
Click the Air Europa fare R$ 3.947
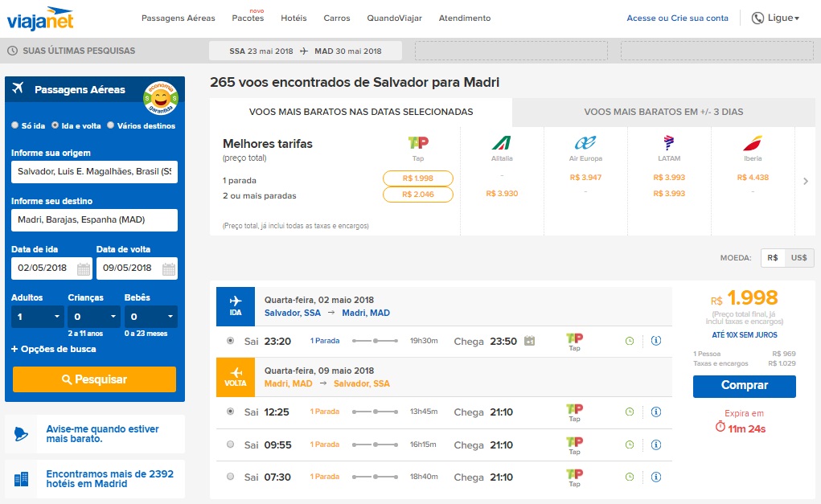585,178
